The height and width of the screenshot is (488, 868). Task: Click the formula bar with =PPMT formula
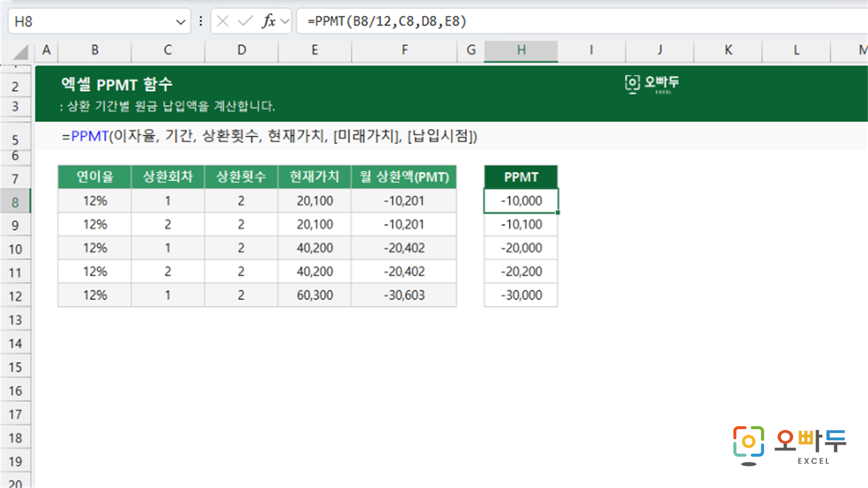[x=582, y=21]
